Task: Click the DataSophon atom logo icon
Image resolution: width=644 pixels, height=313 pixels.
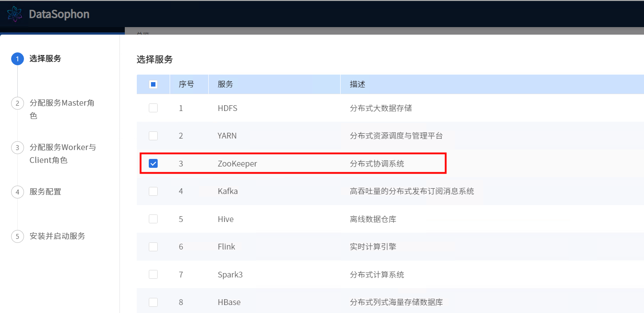Action: pos(15,14)
